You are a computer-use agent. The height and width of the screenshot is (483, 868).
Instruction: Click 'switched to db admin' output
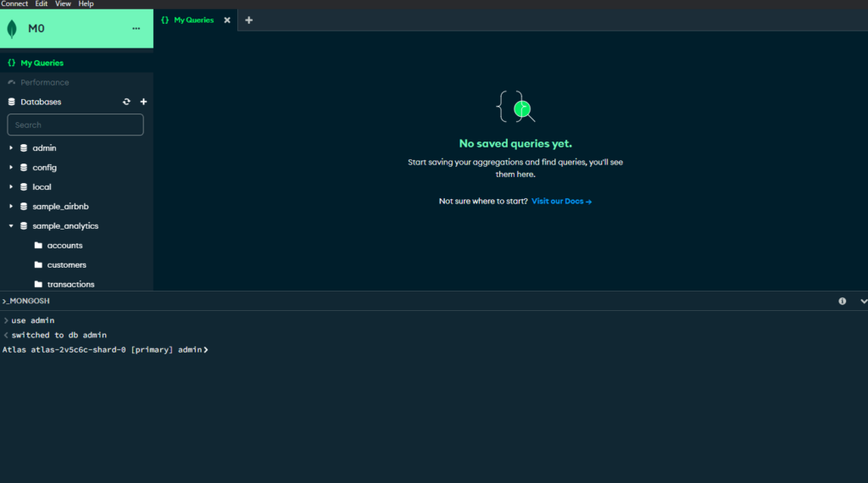[x=58, y=336]
